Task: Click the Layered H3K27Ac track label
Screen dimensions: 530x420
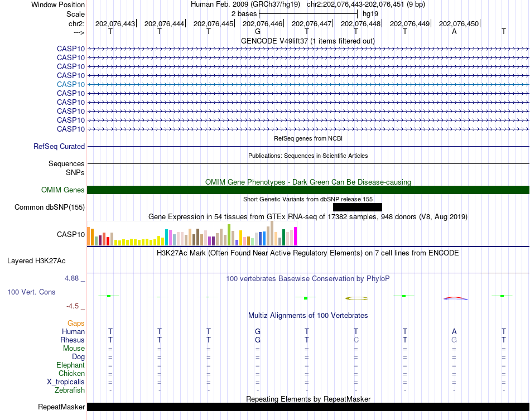Action: (x=36, y=260)
